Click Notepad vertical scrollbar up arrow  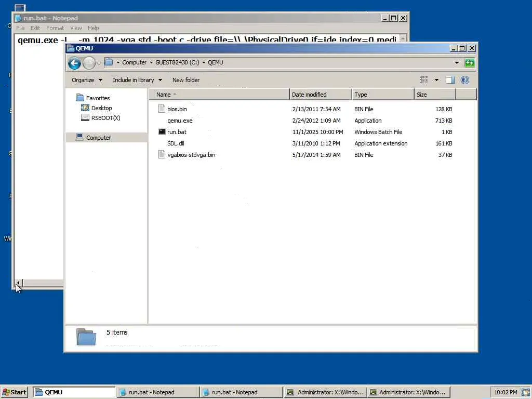[403, 38]
